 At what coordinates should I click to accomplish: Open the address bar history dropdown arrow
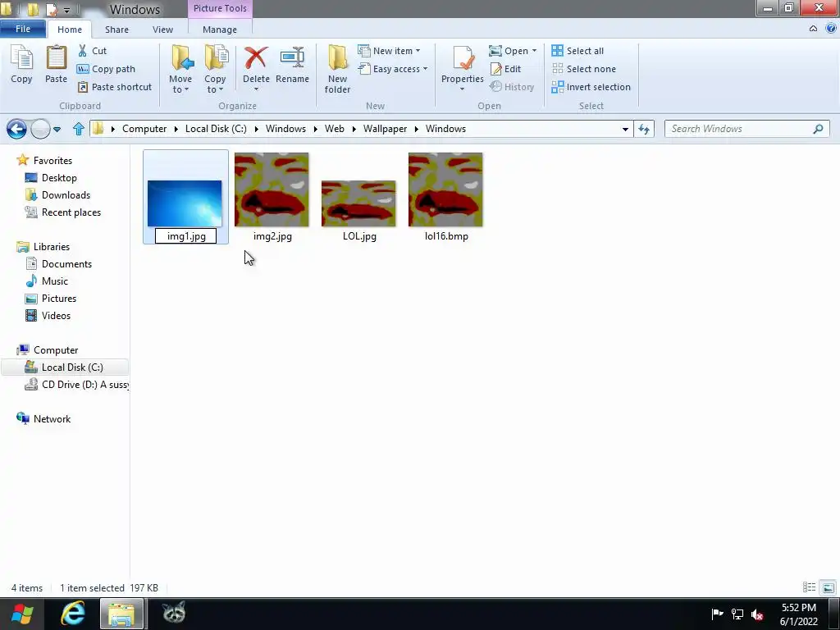[625, 129]
